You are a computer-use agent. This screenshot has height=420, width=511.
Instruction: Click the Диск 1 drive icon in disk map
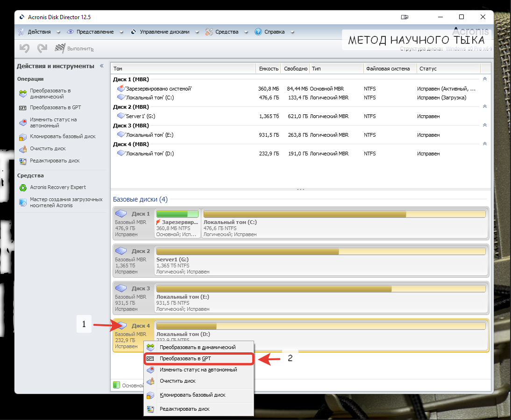point(121,214)
